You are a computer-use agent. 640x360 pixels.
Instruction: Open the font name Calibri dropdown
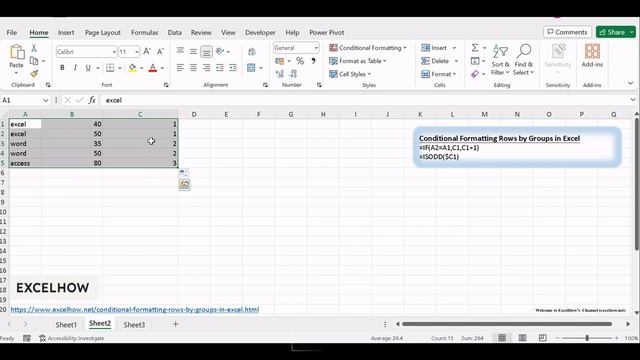pyautogui.click(x=114, y=52)
